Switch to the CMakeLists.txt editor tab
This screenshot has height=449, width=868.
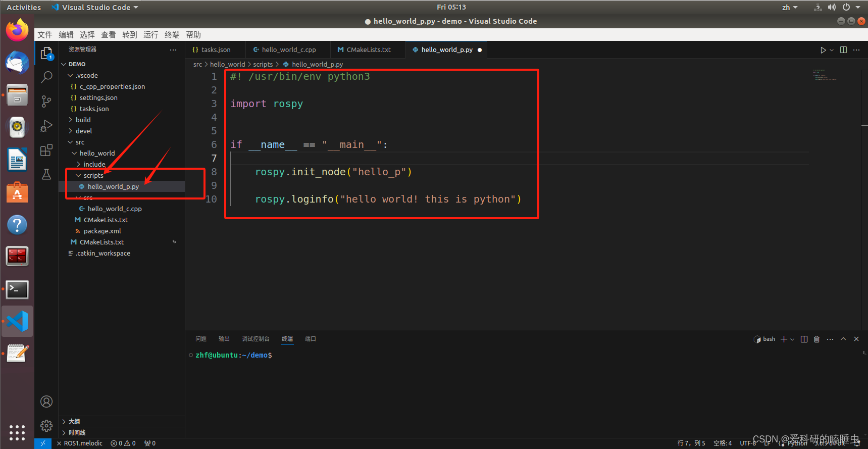368,49
